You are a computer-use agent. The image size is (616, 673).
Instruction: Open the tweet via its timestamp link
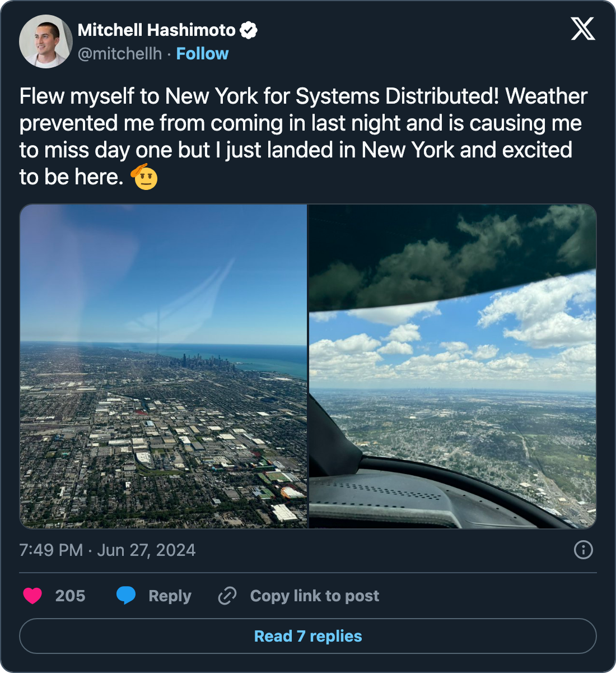click(106, 550)
